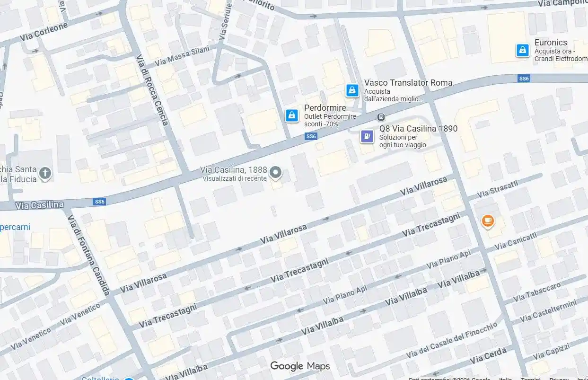The height and width of the screenshot is (380, 588).
Task: Click the Via Casilina, 1888 location pin
Action: point(276,173)
